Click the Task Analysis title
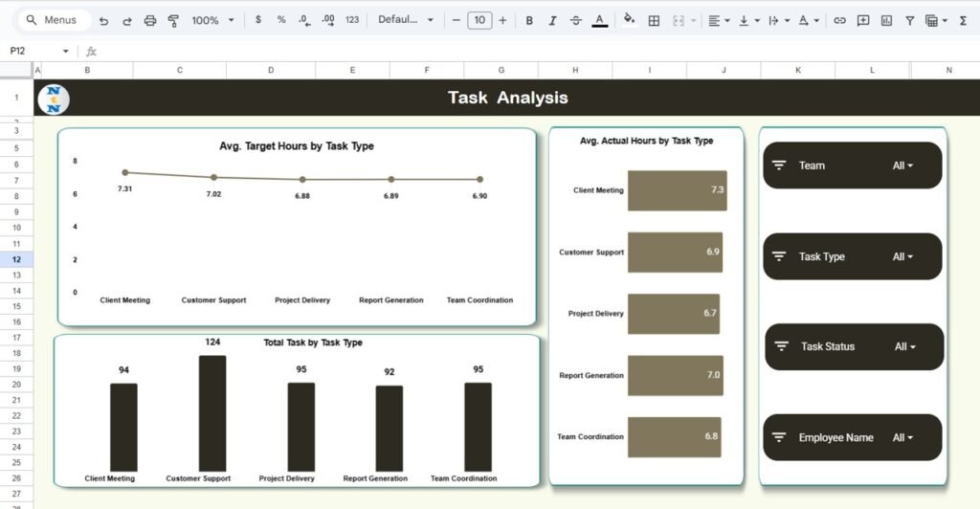Viewport: 980px width, 509px height. 507,98
